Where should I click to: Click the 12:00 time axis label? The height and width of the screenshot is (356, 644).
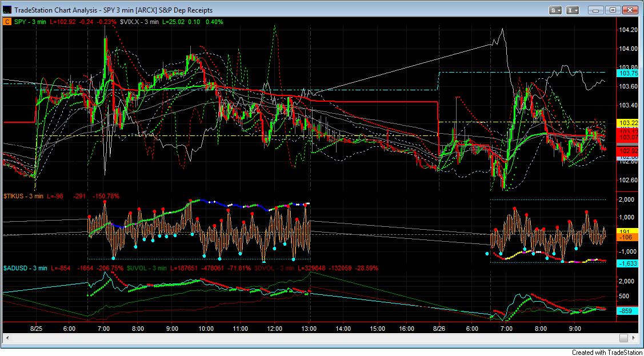coord(274,329)
